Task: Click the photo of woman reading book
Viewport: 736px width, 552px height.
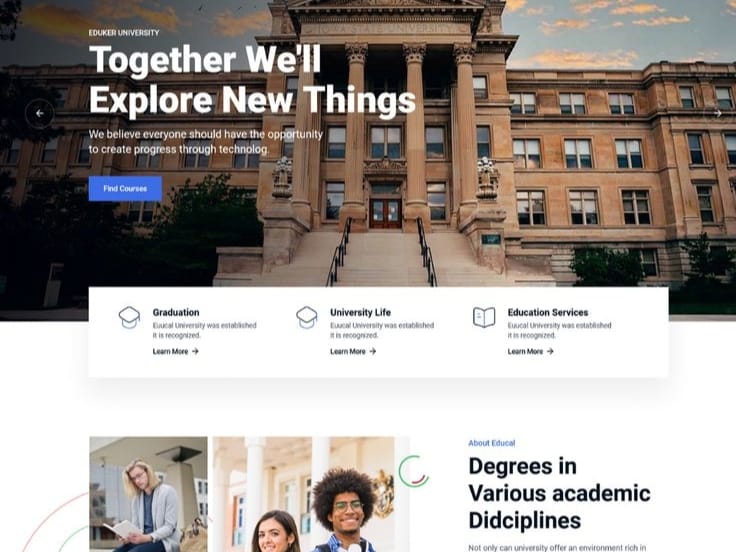Action: [148, 494]
